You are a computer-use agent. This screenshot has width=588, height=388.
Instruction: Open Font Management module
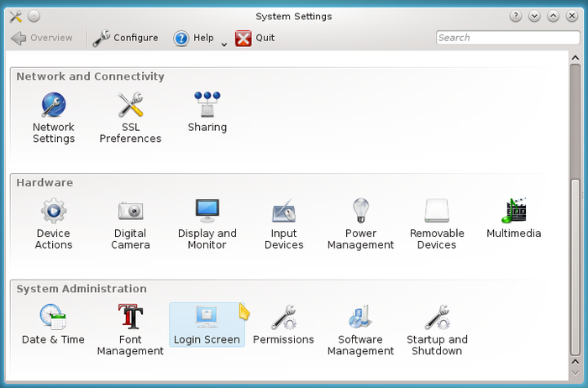pyautogui.click(x=130, y=330)
